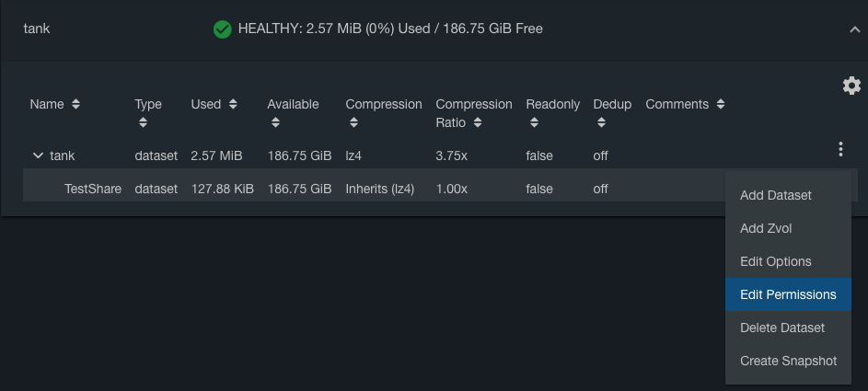Sort by Compression Ratio arrows
The height and width of the screenshot is (391, 868).
point(479,122)
